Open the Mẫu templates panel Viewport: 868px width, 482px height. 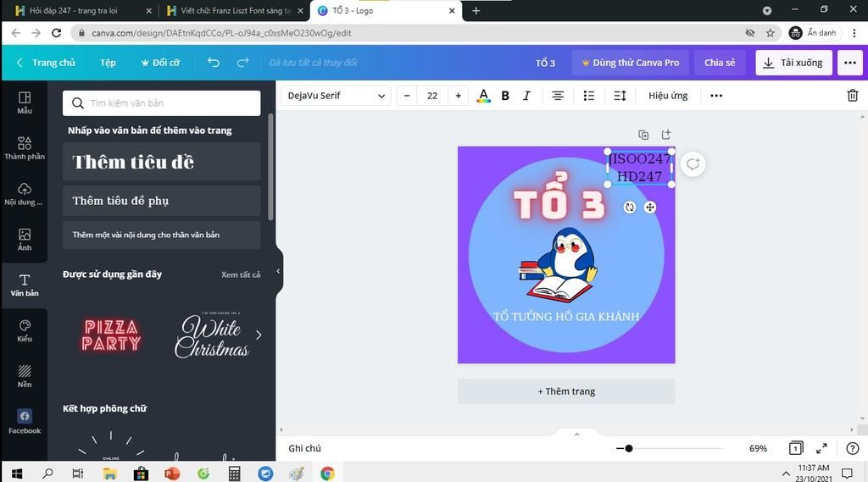pos(25,103)
